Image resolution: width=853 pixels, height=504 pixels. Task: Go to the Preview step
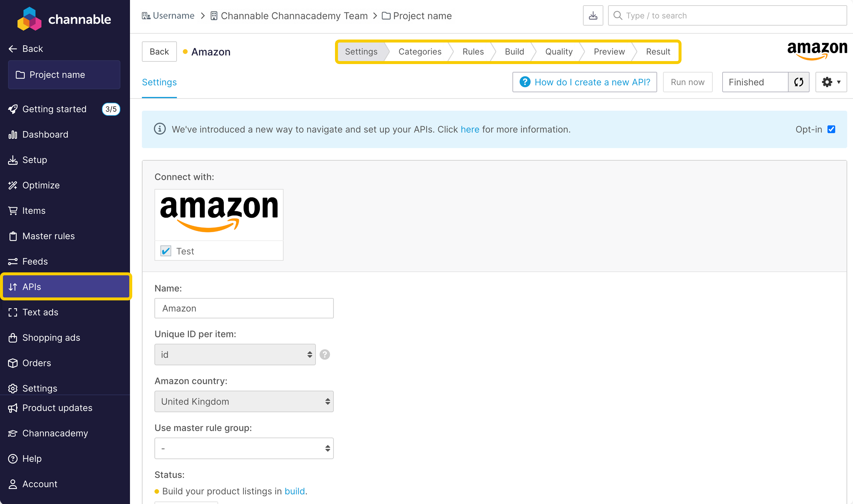[x=609, y=52]
